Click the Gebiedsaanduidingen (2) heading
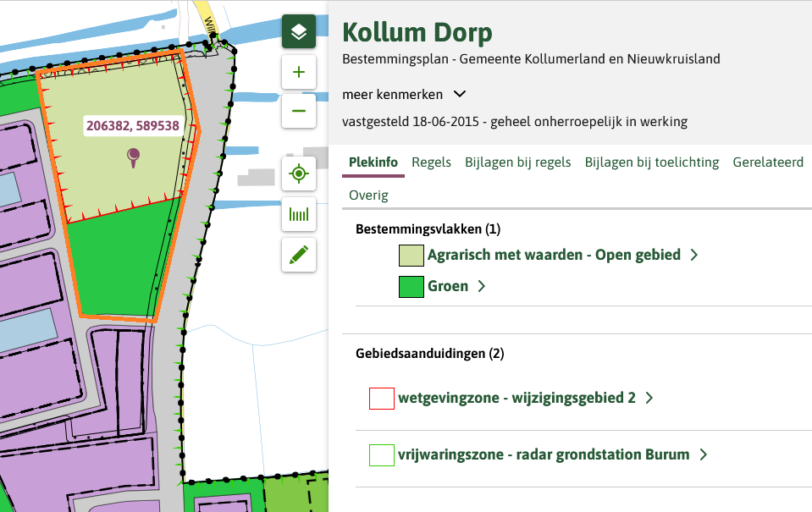Viewport: 812px width, 512px height. 430,353
